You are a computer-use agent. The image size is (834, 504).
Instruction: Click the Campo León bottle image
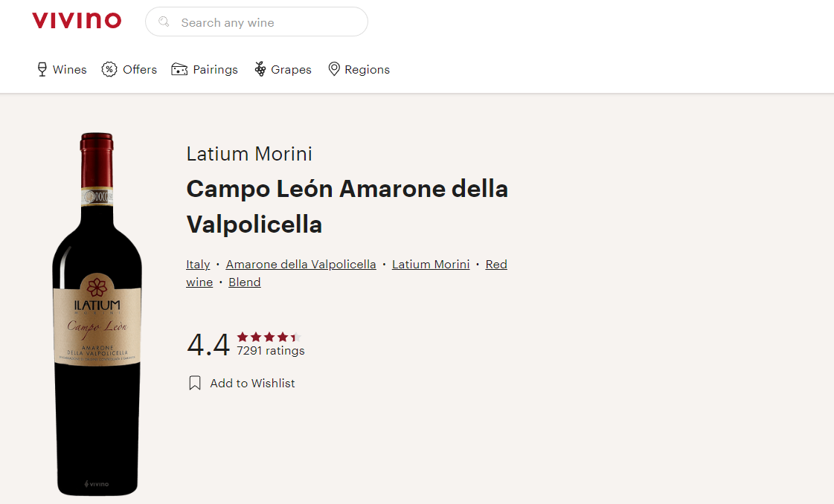[x=97, y=312]
